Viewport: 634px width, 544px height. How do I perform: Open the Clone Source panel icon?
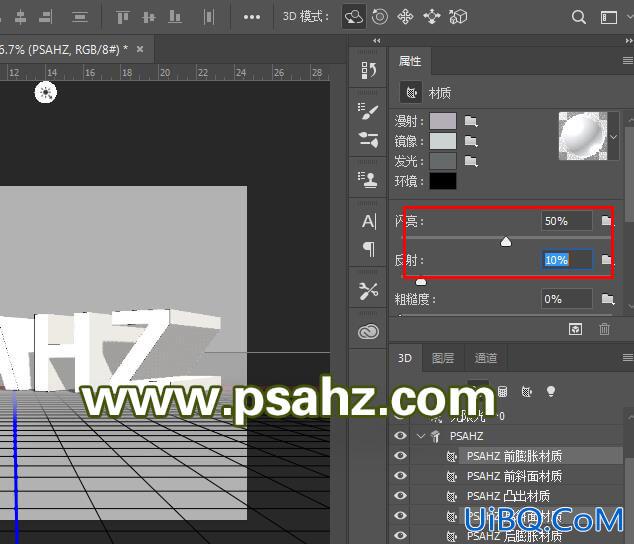pos(368,179)
